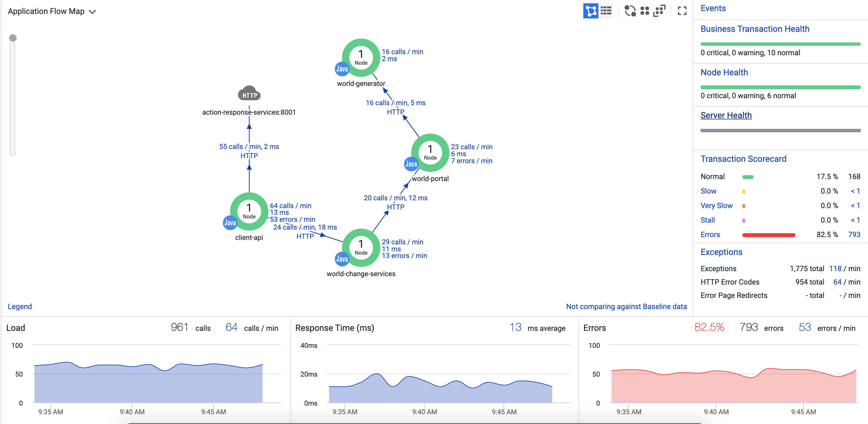Viewport: 868px width, 424px height.
Task: Open the Legend panel
Action: click(x=20, y=307)
